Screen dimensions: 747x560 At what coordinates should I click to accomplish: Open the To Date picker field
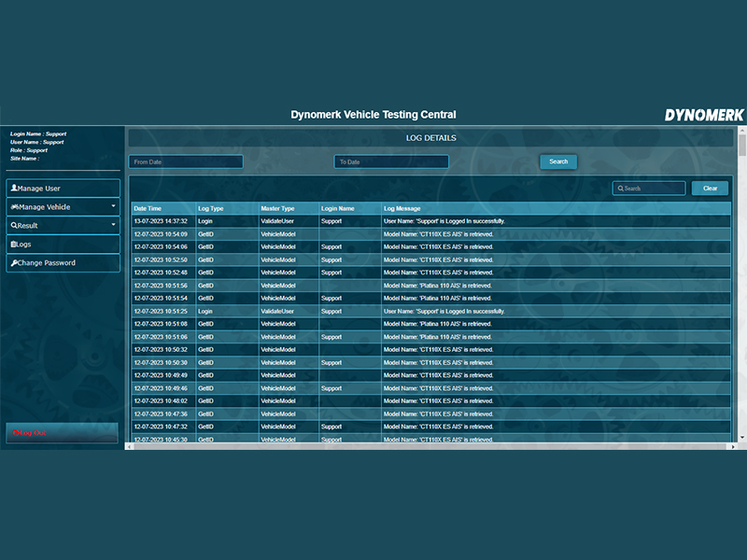(391, 161)
